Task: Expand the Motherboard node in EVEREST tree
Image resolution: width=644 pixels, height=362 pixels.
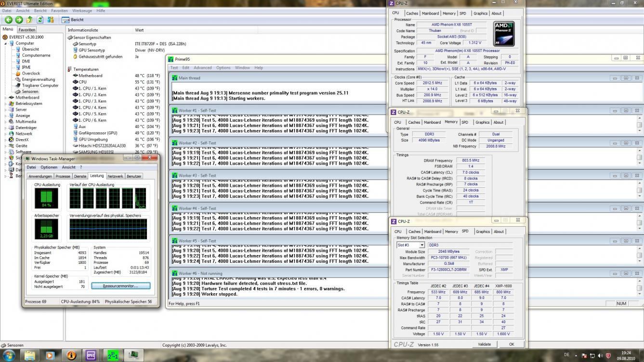Action: [x=6, y=97]
